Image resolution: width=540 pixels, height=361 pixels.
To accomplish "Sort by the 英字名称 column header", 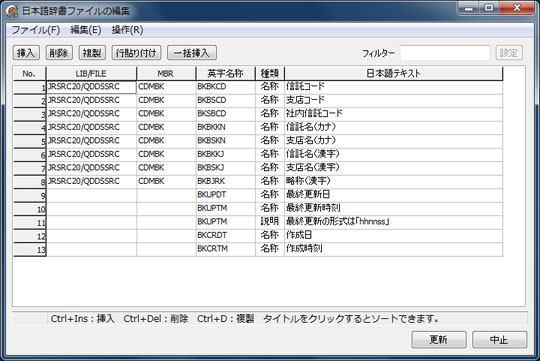I will pos(226,73).
